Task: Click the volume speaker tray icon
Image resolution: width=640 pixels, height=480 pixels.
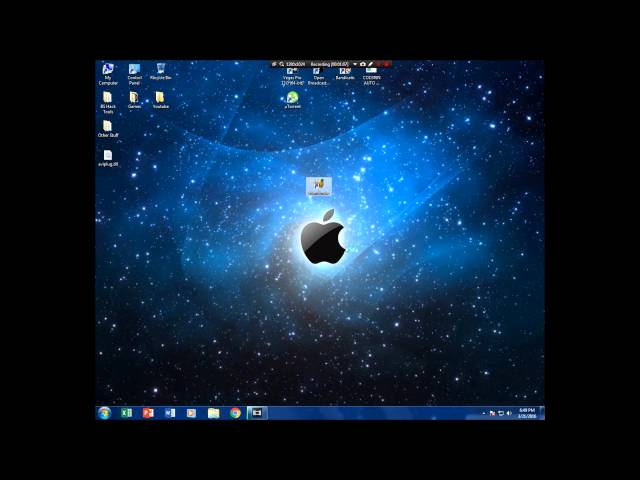Action: click(x=509, y=413)
